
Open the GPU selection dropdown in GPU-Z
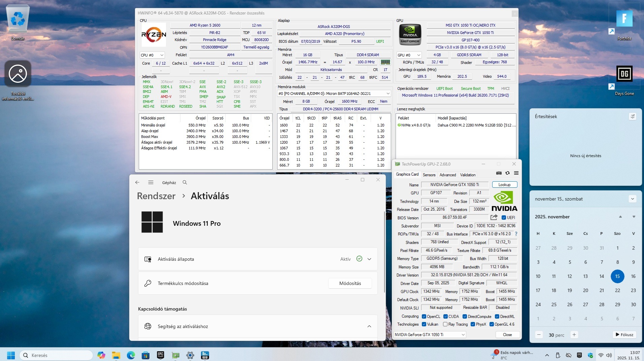point(430,334)
